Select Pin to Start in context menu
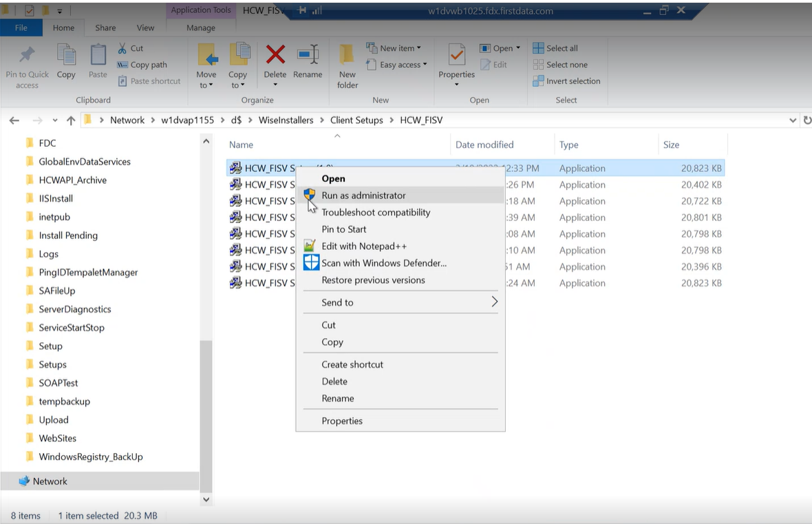The image size is (812, 524). pos(344,229)
